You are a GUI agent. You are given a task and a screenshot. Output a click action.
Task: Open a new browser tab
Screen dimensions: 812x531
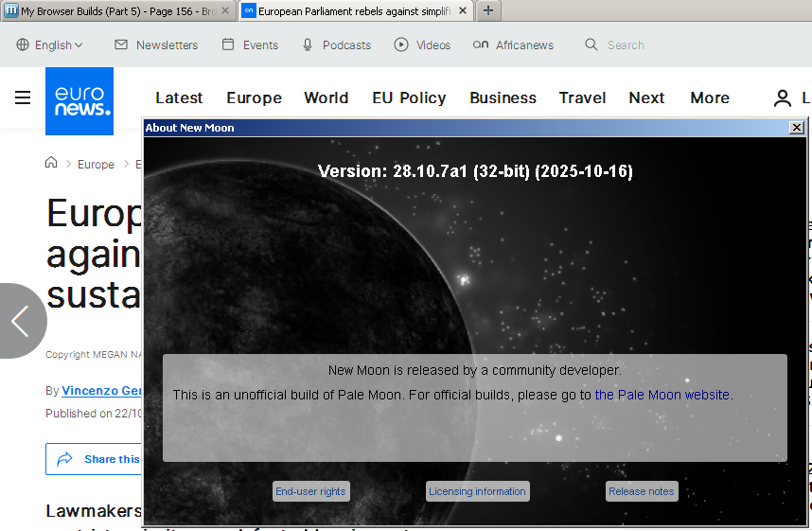click(x=487, y=10)
